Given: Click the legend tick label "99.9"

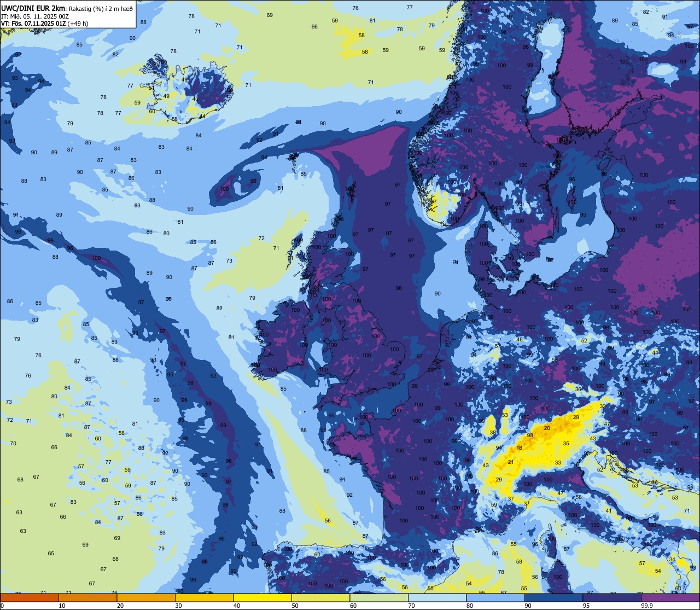Looking at the screenshot, I should tap(647, 606).
